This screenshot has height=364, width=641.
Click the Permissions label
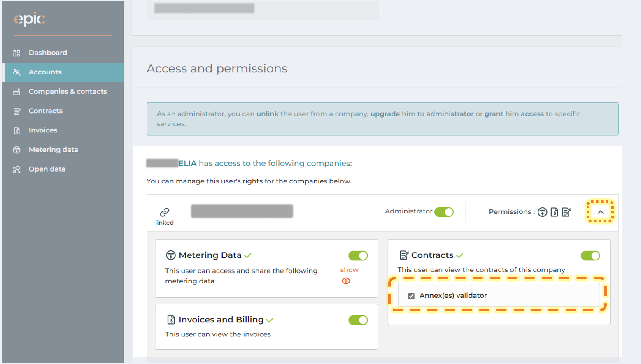[x=512, y=212]
